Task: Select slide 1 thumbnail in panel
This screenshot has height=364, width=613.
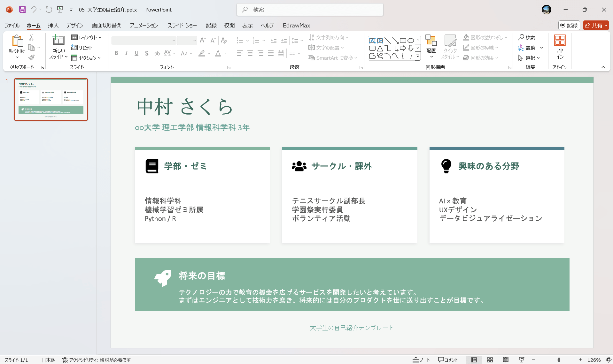Action: click(51, 100)
